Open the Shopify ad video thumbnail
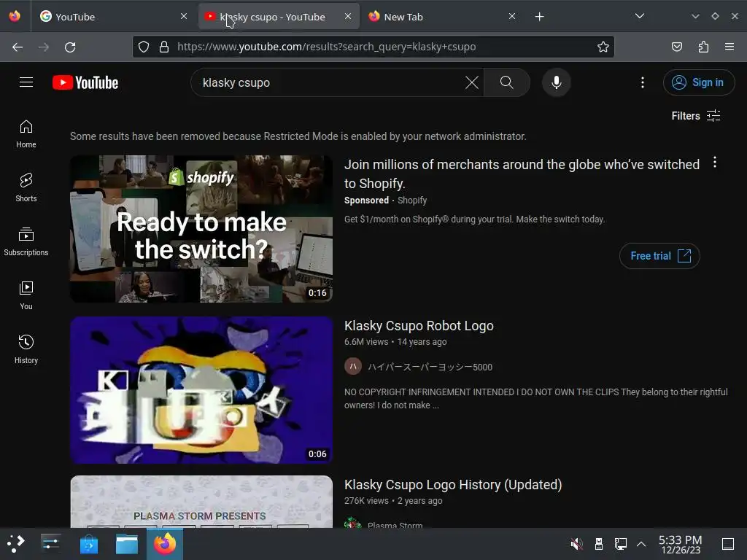Viewport: 747px width, 560px height. point(201,229)
